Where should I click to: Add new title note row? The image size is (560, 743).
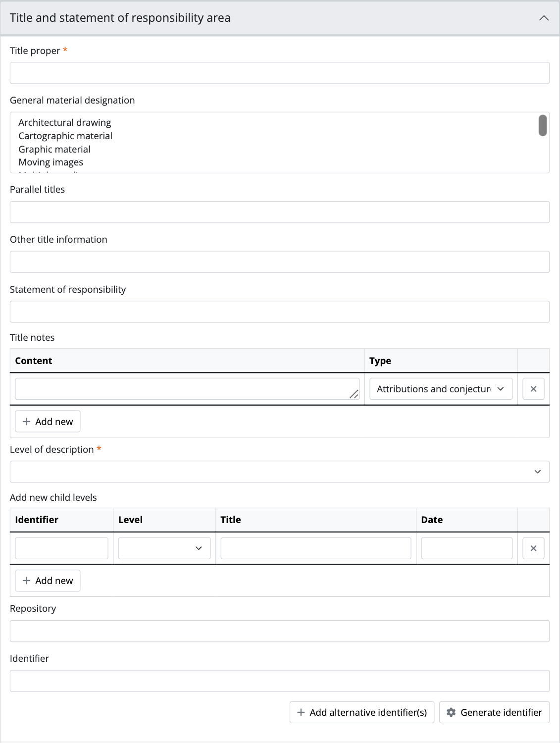tap(48, 422)
